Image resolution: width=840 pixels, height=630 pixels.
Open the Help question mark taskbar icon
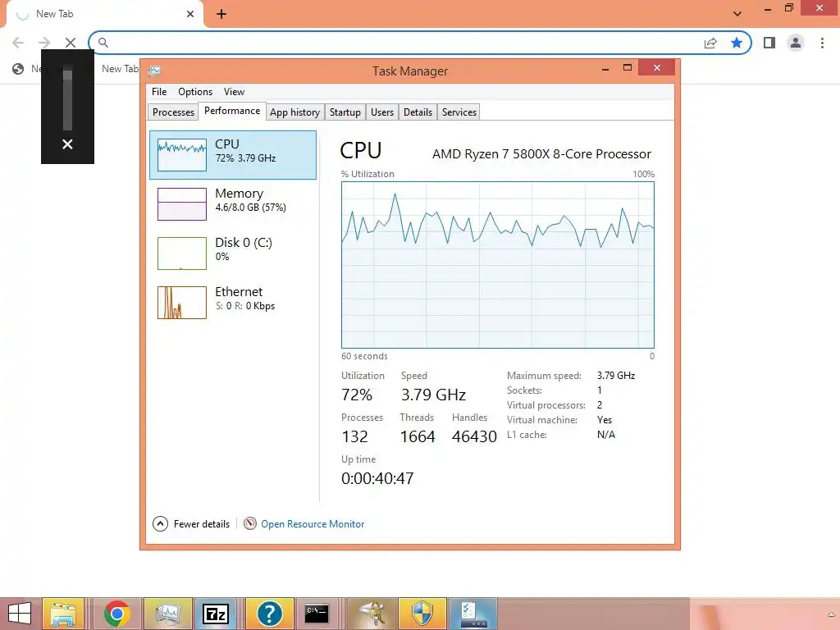tap(269, 614)
